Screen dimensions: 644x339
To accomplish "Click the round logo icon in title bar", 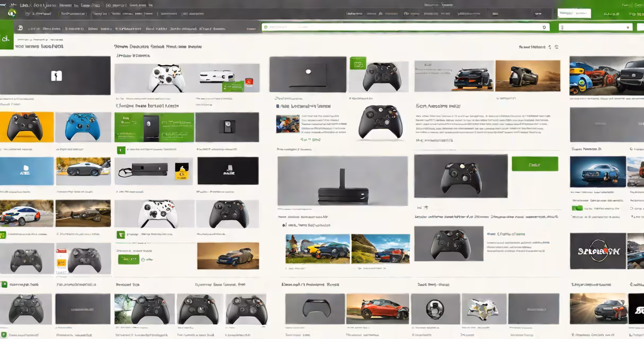I will pyautogui.click(x=12, y=13).
